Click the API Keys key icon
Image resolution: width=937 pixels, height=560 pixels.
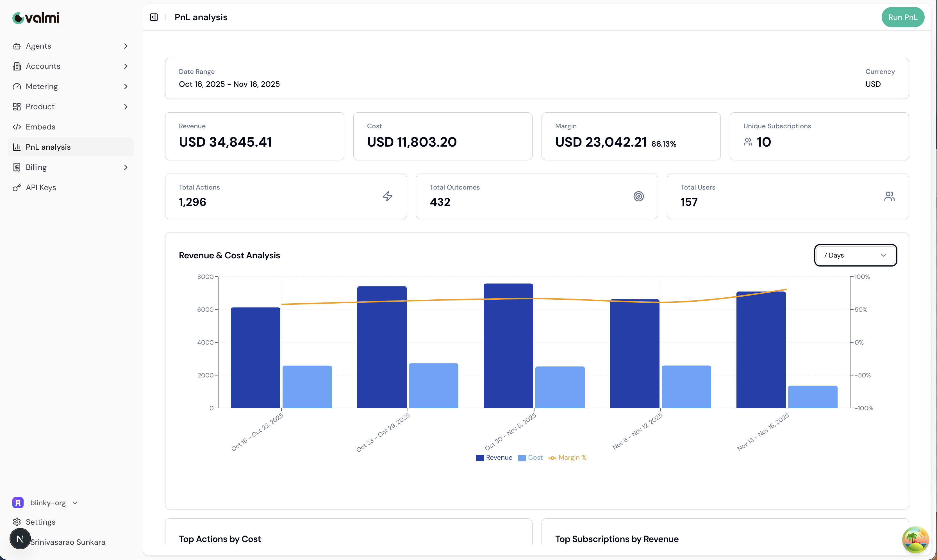click(x=17, y=188)
